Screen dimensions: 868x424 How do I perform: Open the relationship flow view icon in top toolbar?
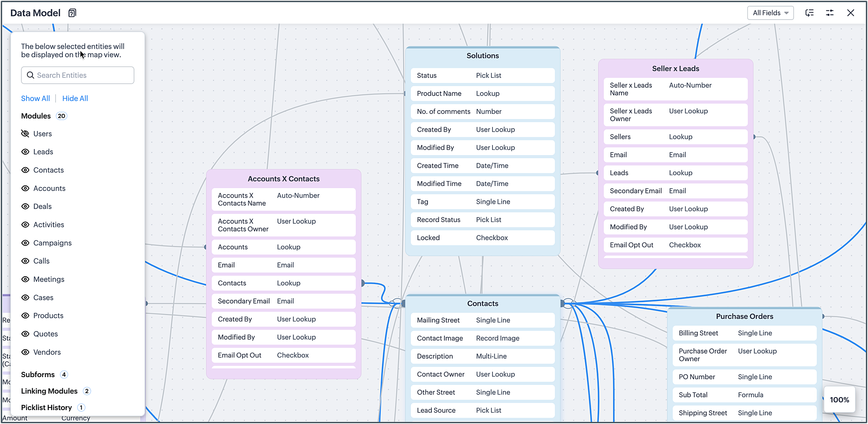pyautogui.click(x=809, y=13)
